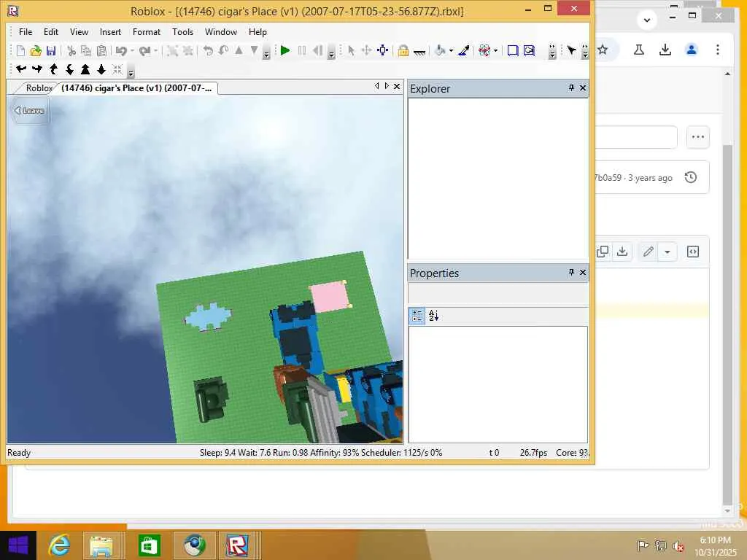The image size is (747, 560).
Task: Select the arrow pointer tool
Action: tap(351, 50)
